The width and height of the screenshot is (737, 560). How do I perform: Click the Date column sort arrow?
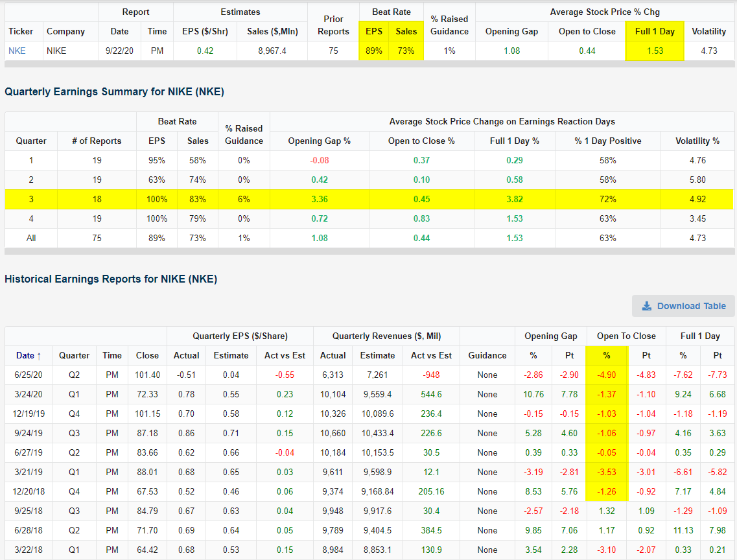tap(39, 355)
